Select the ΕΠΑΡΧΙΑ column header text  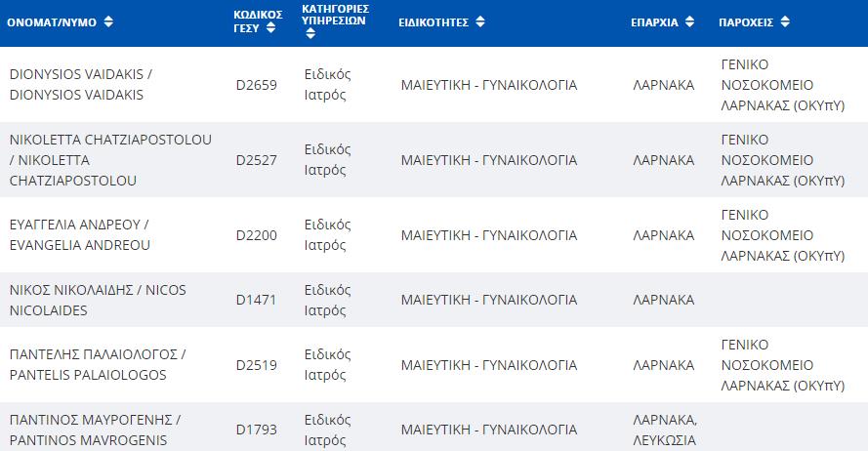click(x=654, y=22)
